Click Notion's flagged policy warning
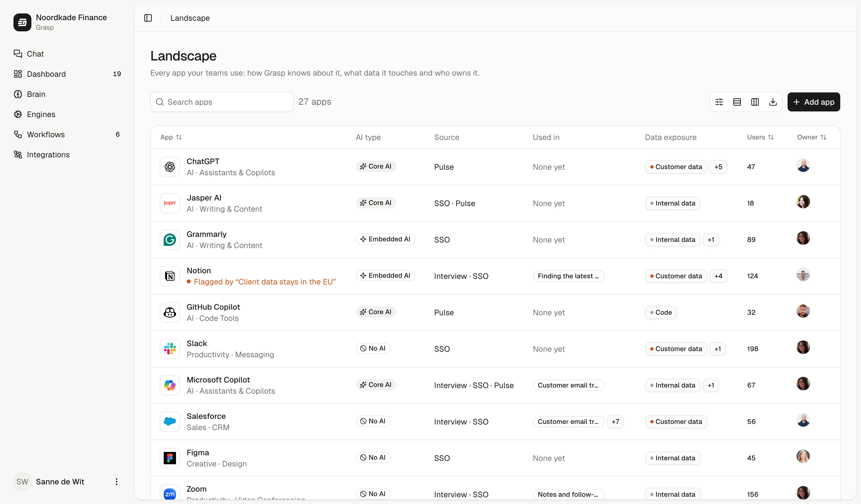 click(x=261, y=282)
